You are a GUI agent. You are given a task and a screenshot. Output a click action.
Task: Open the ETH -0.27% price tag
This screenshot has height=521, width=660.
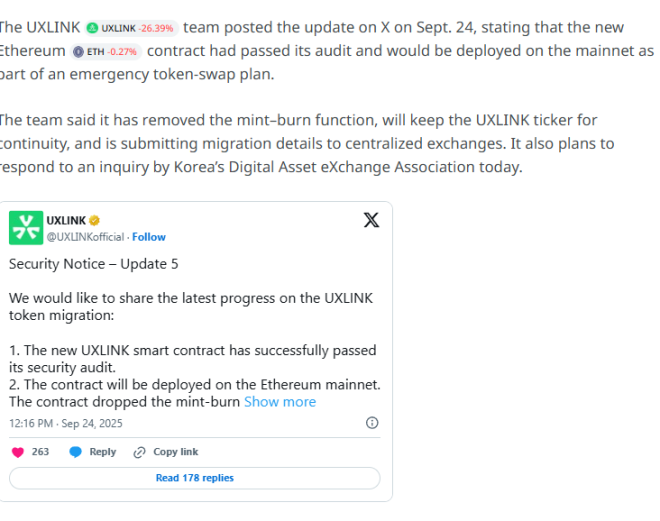coord(106,52)
